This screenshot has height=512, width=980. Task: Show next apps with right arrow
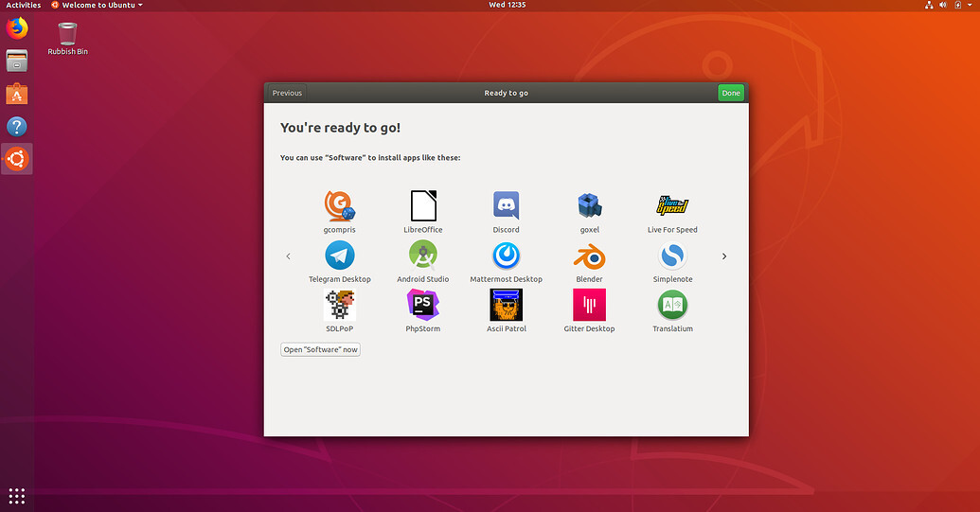[x=724, y=256]
